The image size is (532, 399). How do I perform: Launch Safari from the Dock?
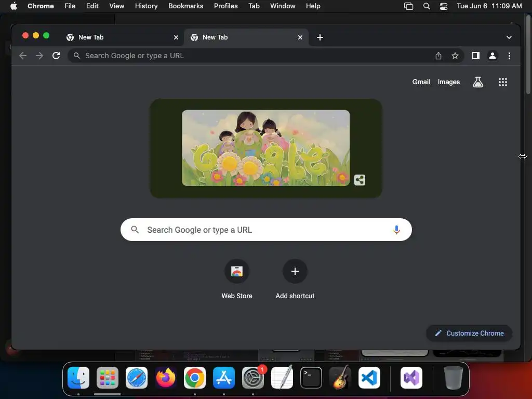(x=137, y=378)
